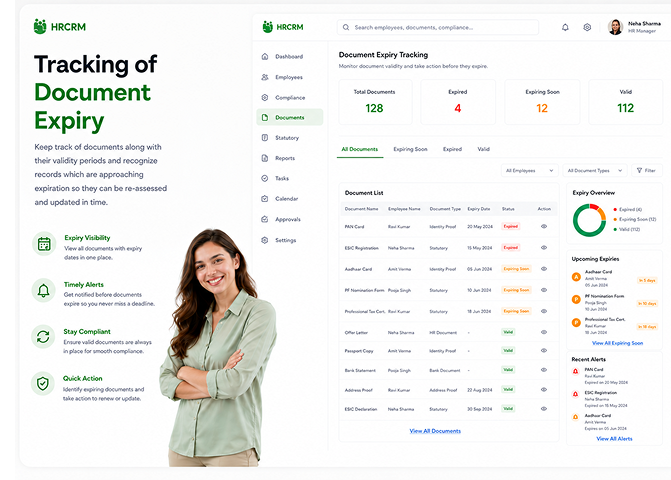Click ESIC Registration alert icon in Recent Alerts
Screen dimensions: 671x480
click(576, 394)
